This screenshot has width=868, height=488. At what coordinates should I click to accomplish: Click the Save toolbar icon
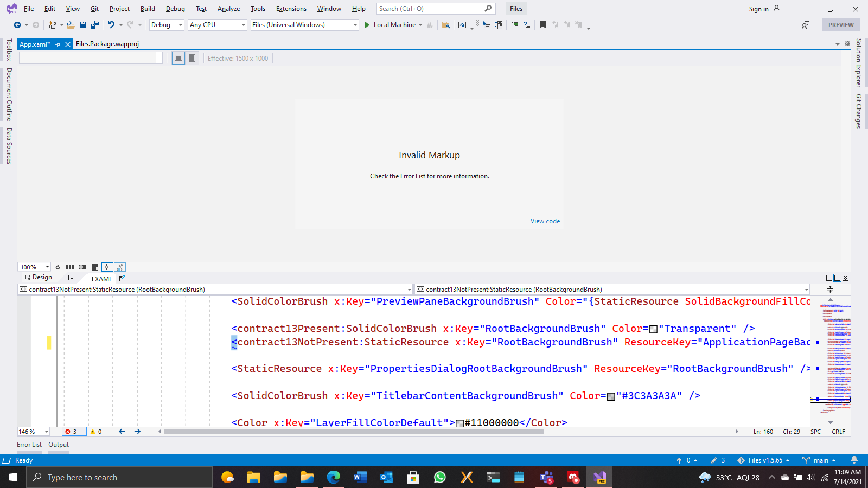pyautogui.click(x=82, y=25)
